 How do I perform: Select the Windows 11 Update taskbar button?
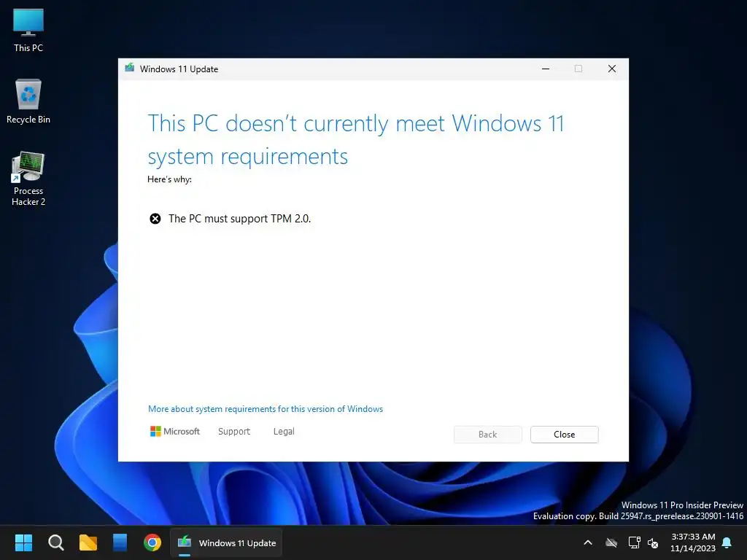(226, 542)
